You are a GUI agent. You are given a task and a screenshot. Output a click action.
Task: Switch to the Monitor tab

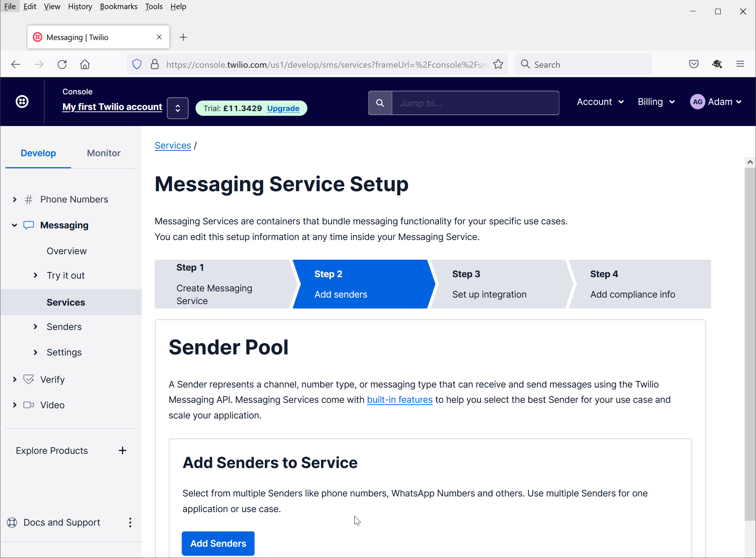(x=103, y=153)
